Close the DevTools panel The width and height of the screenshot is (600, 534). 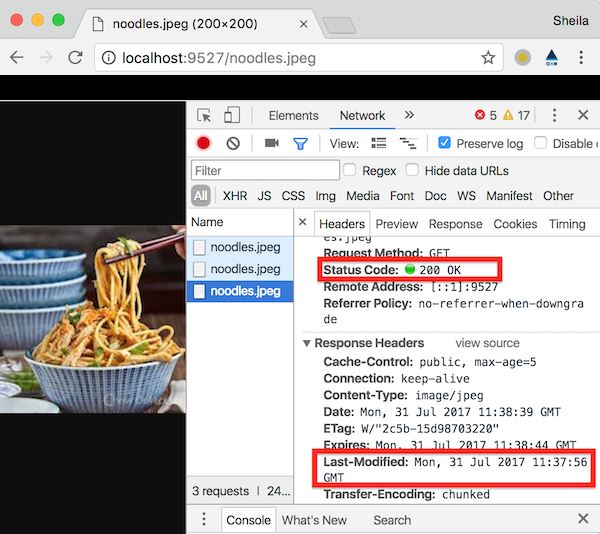tap(583, 115)
